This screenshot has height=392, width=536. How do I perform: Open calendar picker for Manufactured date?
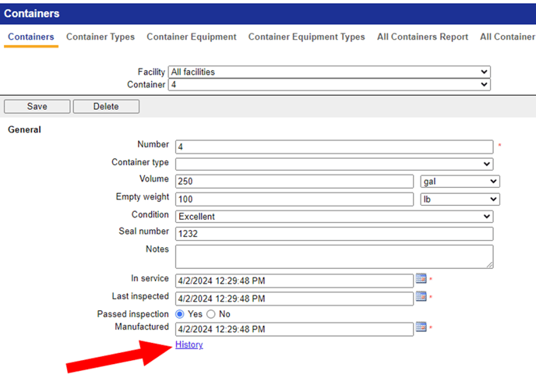tap(421, 327)
